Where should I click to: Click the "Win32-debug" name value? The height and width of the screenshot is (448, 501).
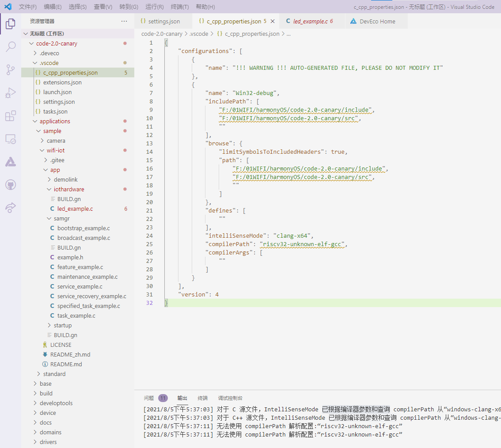254,93
